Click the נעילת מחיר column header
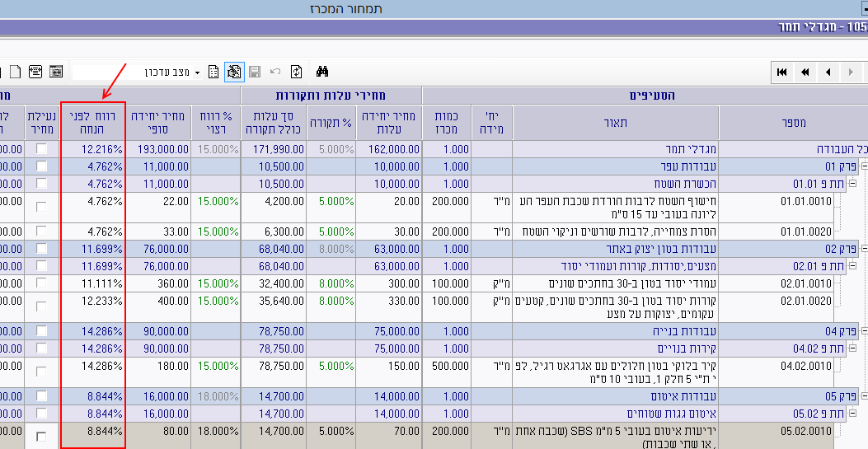 41,123
